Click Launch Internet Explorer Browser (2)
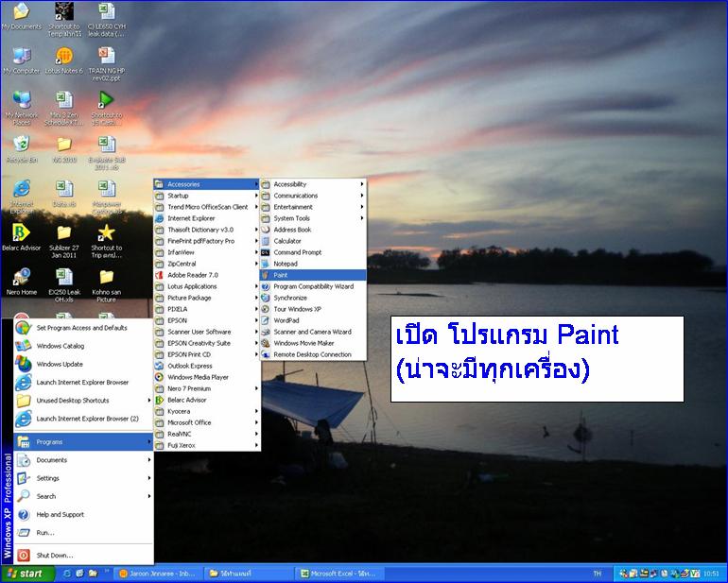 83,419
